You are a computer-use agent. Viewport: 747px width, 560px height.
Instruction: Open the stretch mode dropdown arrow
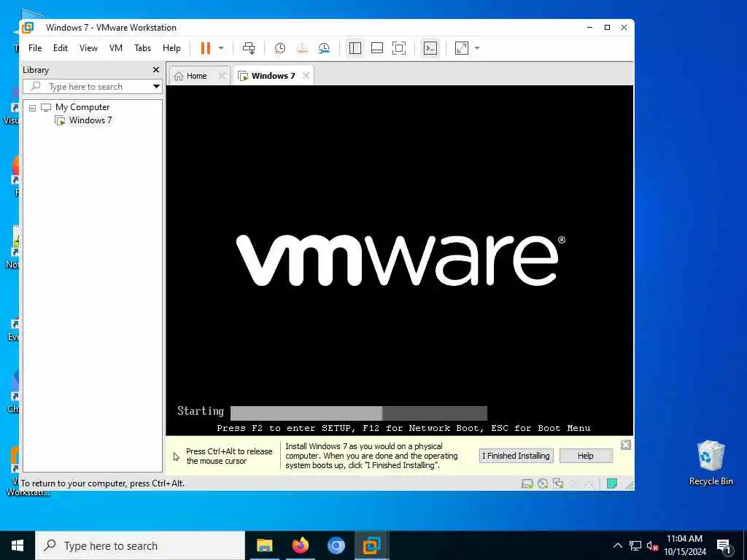pos(477,48)
